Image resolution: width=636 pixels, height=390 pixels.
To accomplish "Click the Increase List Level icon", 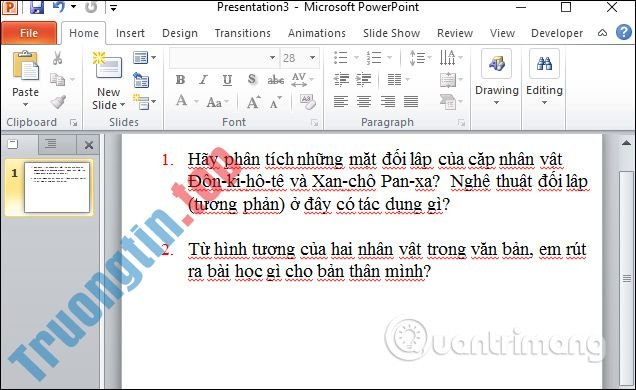I will [x=363, y=80].
